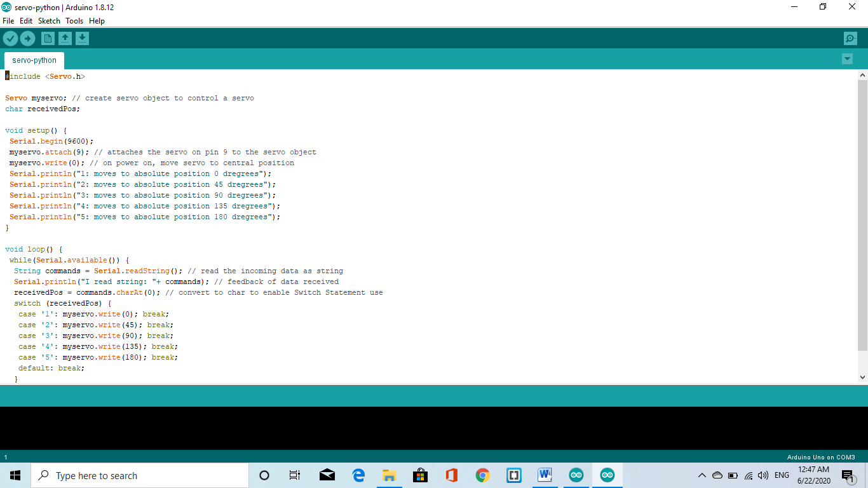This screenshot has width=868, height=488.
Task: Switch to first Arduino taskbar window
Action: click(x=576, y=475)
